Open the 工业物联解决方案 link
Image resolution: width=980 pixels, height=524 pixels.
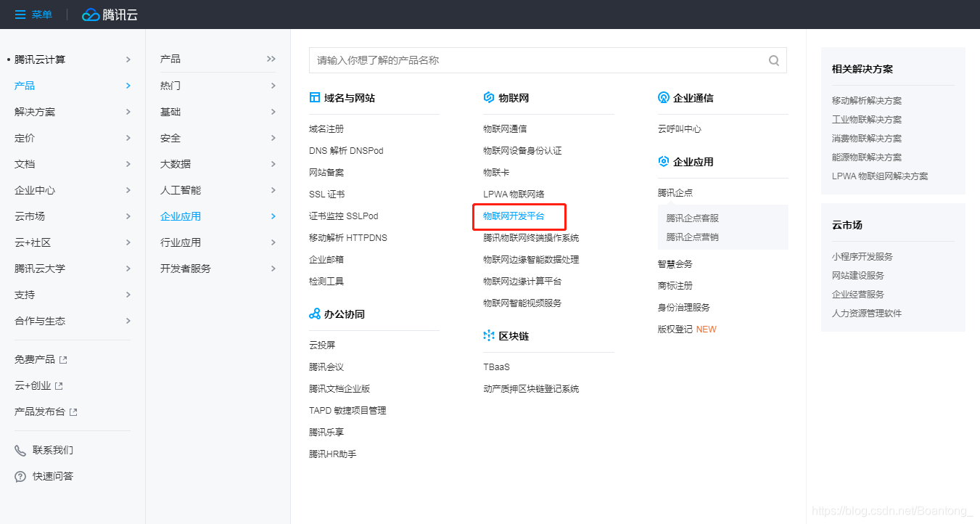[x=867, y=120]
